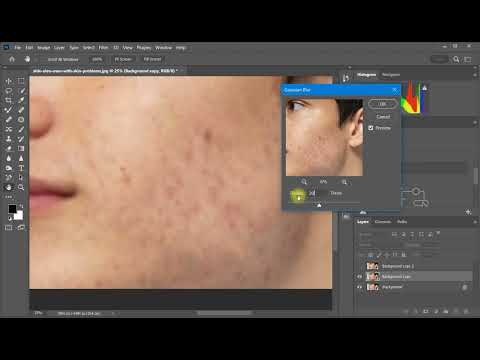
Task: Click the Radius slider handle
Action: coord(319,205)
